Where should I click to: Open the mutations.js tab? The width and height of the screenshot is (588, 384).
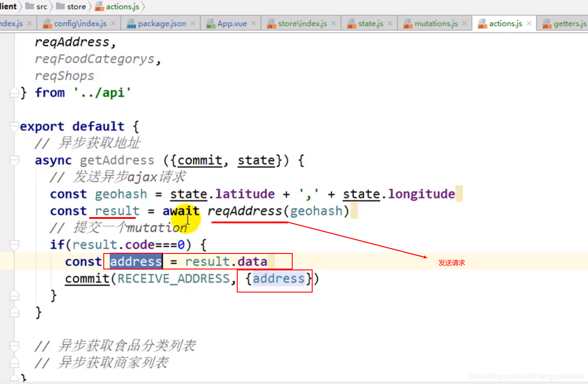coord(435,24)
